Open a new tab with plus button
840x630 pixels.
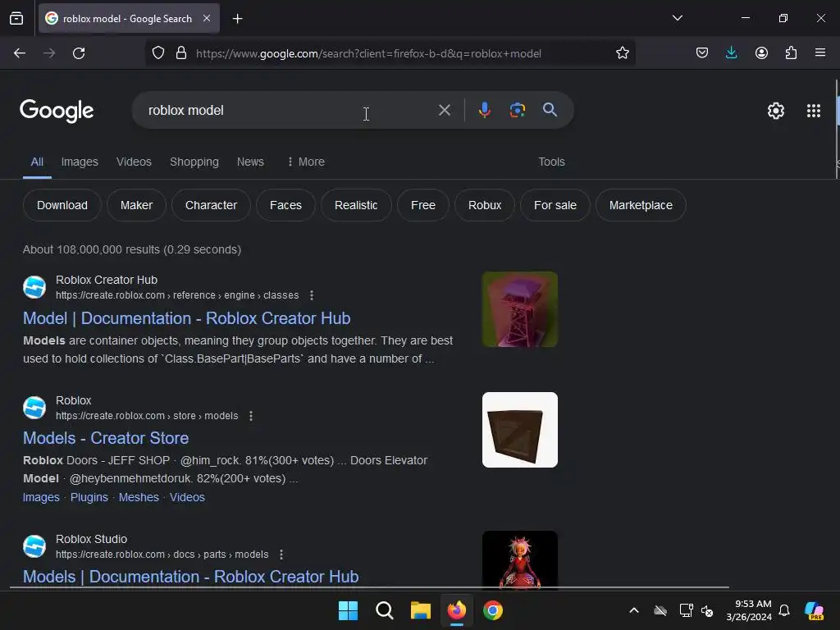pos(237,19)
